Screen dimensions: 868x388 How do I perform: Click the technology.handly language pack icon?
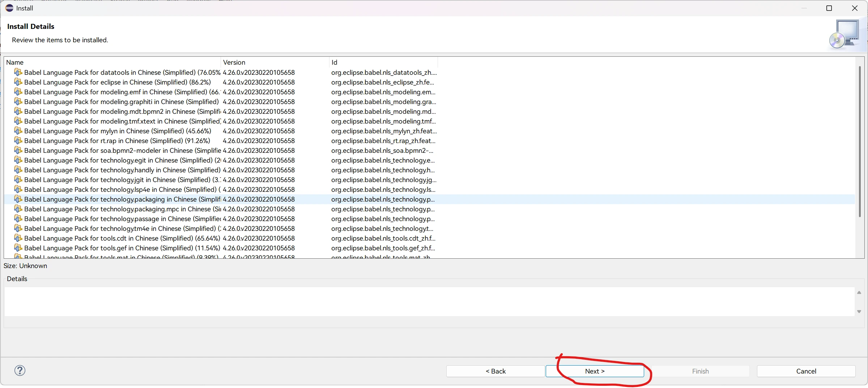coord(18,170)
